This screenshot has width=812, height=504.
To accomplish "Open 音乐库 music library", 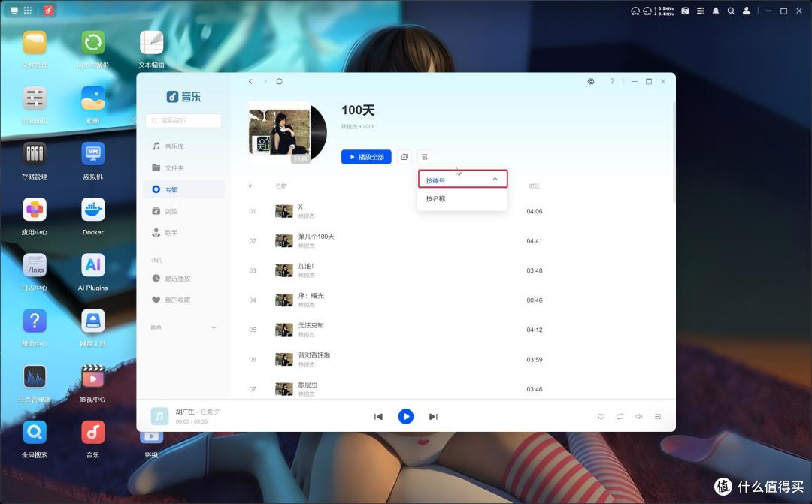I will [184, 146].
